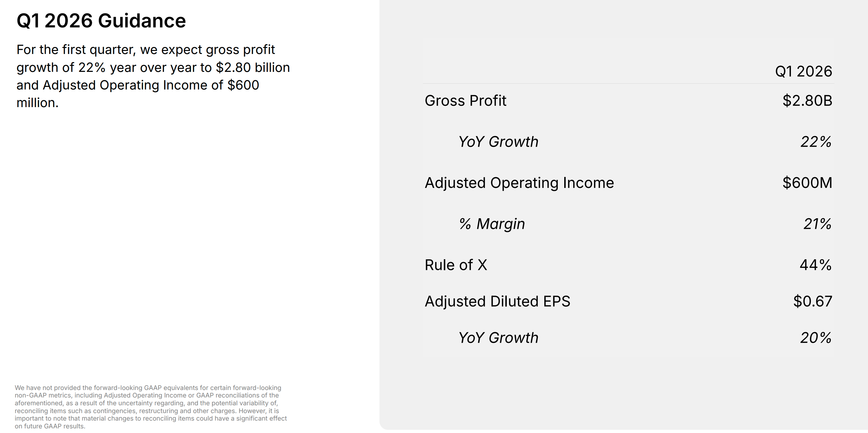Select the 21% margin value
The height and width of the screenshot is (433, 868).
(817, 224)
